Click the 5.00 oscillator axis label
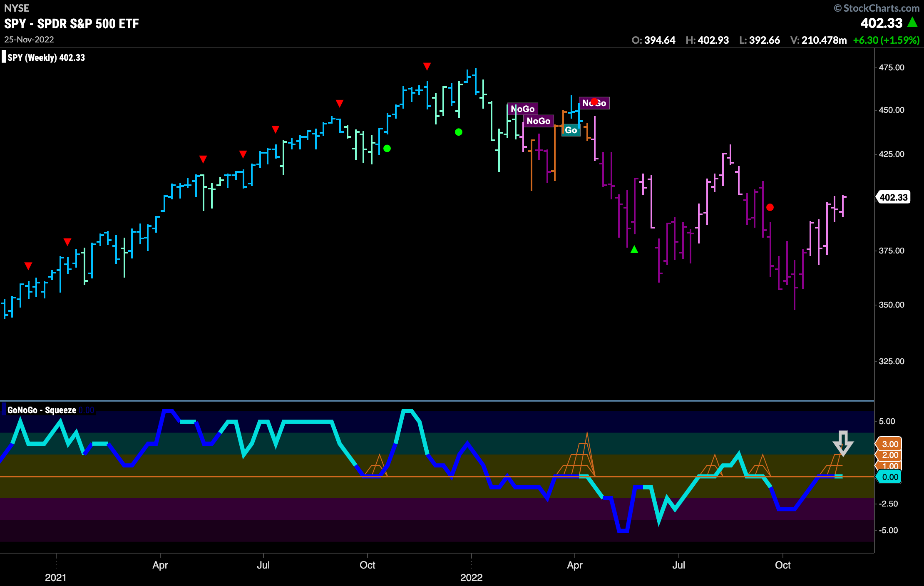 pos(887,421)
